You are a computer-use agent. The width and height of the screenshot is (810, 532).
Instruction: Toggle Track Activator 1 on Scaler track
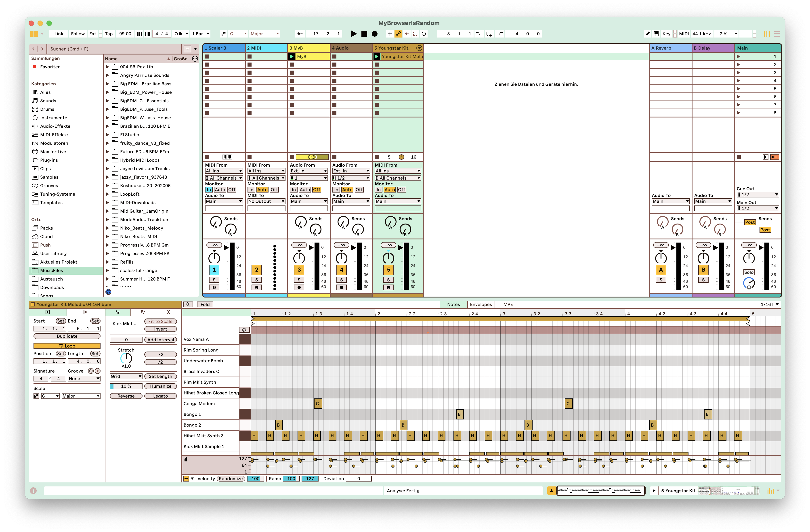214,270
